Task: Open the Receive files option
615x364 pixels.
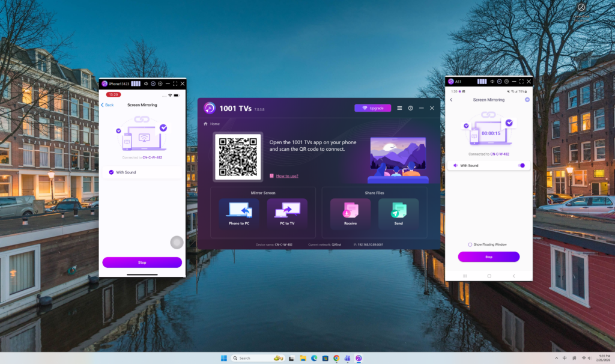Action: coord(350,211)
